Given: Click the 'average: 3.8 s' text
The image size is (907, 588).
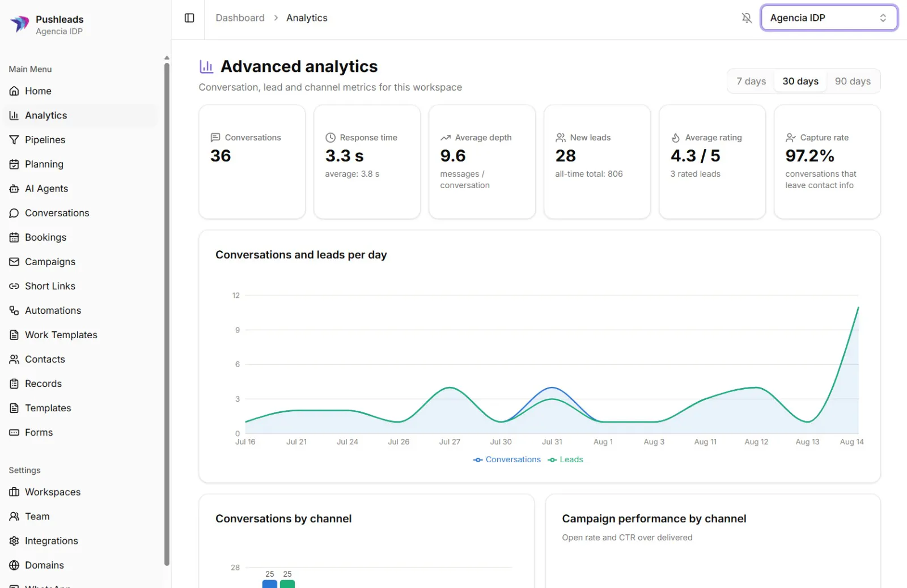Looking at the screenshot, I should (x=352, y=174).
